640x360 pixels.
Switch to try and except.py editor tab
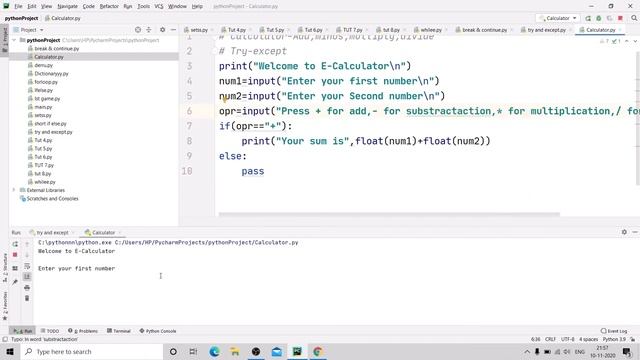[546, 30]
